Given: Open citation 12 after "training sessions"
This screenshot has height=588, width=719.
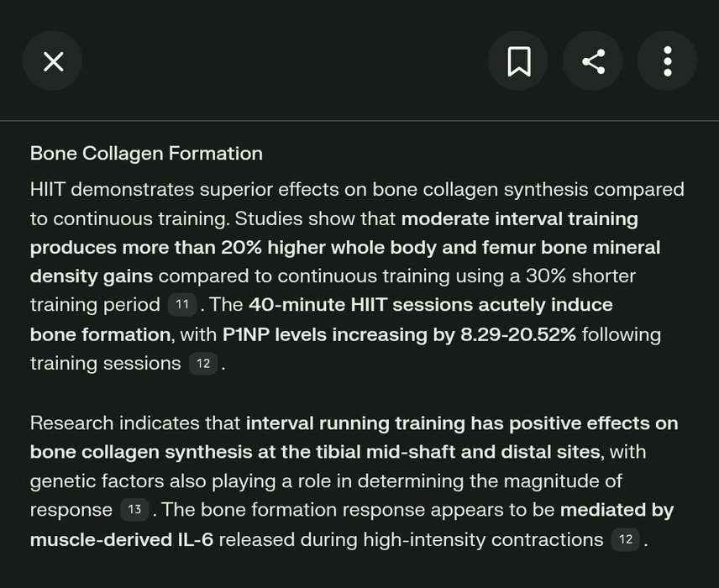Looking at the screenshot, I should [202, 364].
